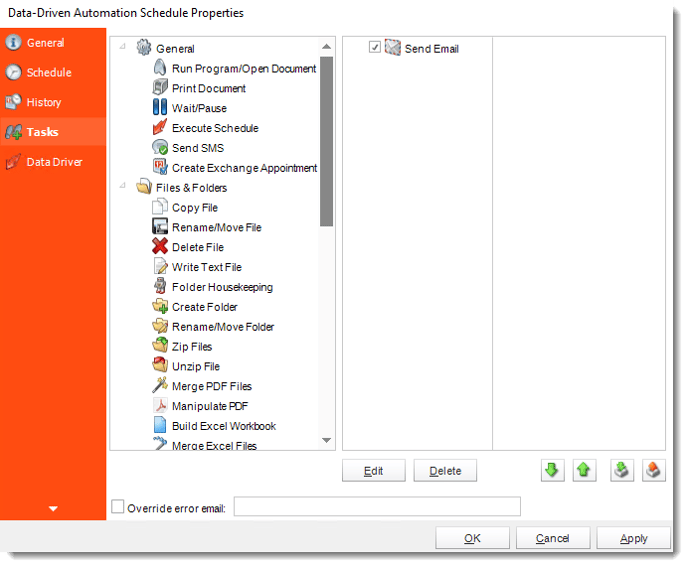This screenshot has height=567, width=688.
Task: Click the Wait/Pause blue bars icon
Action: pos(160,107)
